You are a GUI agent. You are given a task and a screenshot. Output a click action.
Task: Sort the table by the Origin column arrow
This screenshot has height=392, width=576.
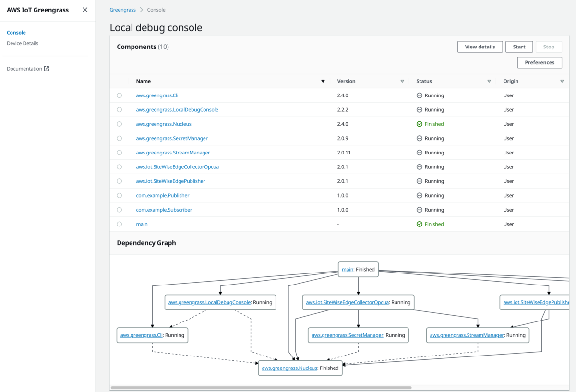[562, 81]
